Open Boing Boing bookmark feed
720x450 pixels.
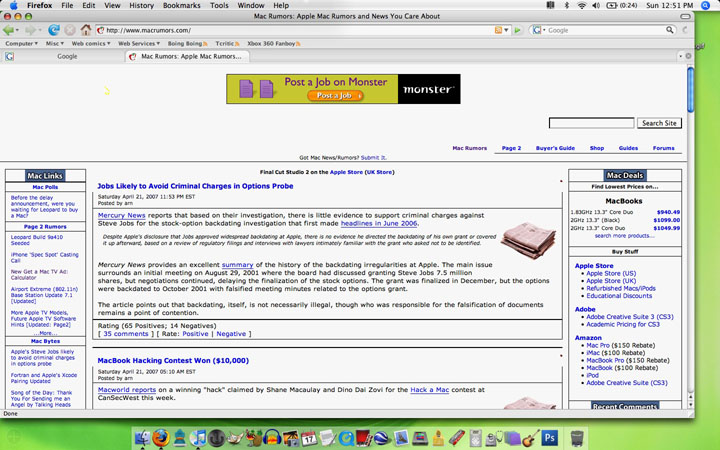pos(187,43)
